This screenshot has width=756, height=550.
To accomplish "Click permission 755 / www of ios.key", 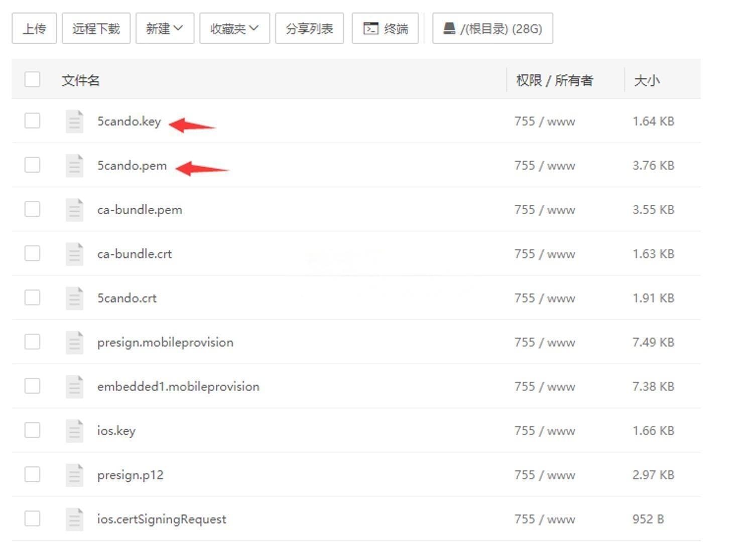I will tap(545, 431).
